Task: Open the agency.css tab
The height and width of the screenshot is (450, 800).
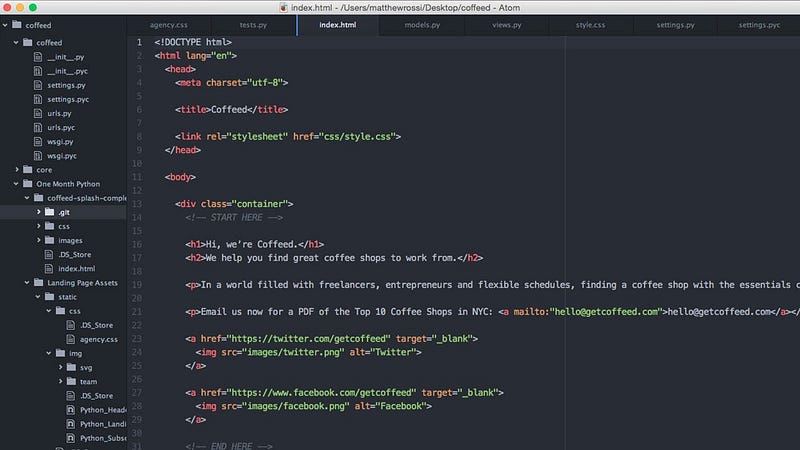Action: click(x=168, y=24)
